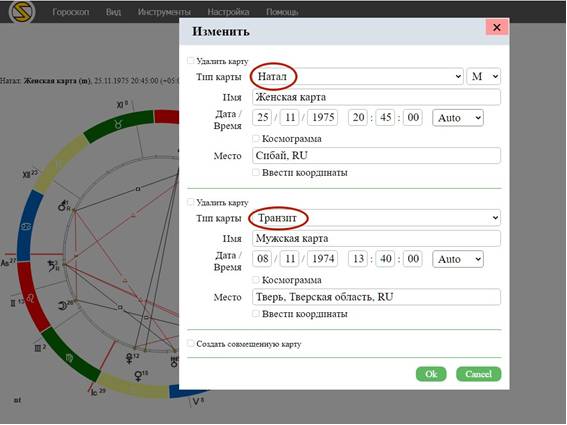Click the Moon glyph in the chart

[x=63, y=306]
